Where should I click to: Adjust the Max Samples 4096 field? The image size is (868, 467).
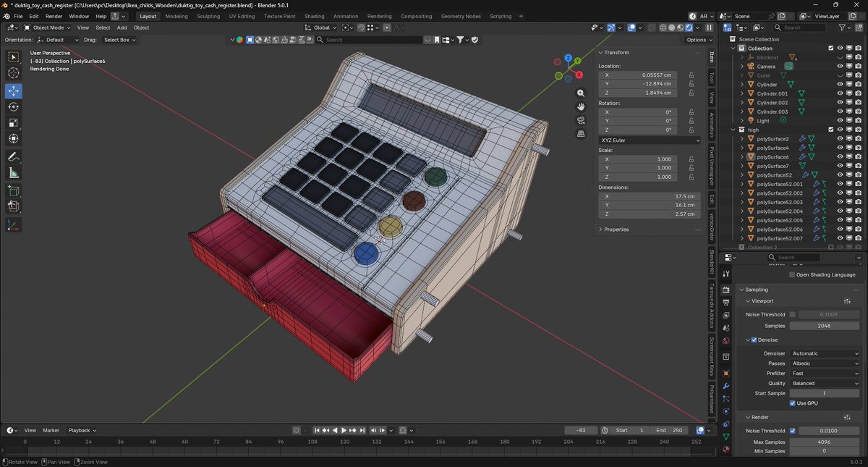click(x=825, y=442)
